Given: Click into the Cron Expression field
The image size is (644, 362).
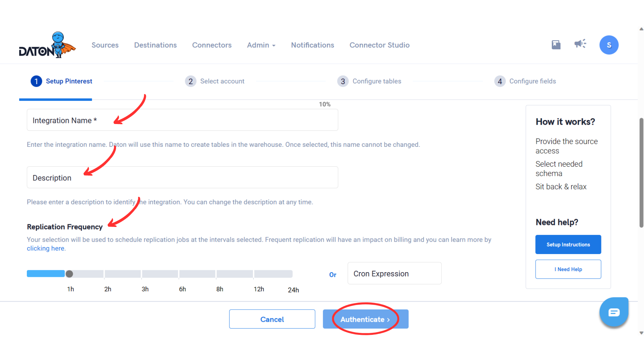Looking at the screenshot, I should (394, 274).
